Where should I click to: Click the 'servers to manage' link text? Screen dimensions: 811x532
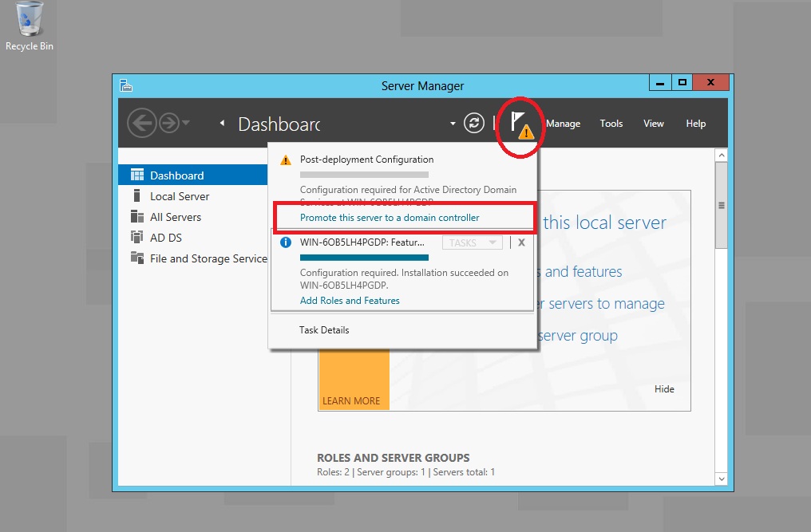[606, 303]
